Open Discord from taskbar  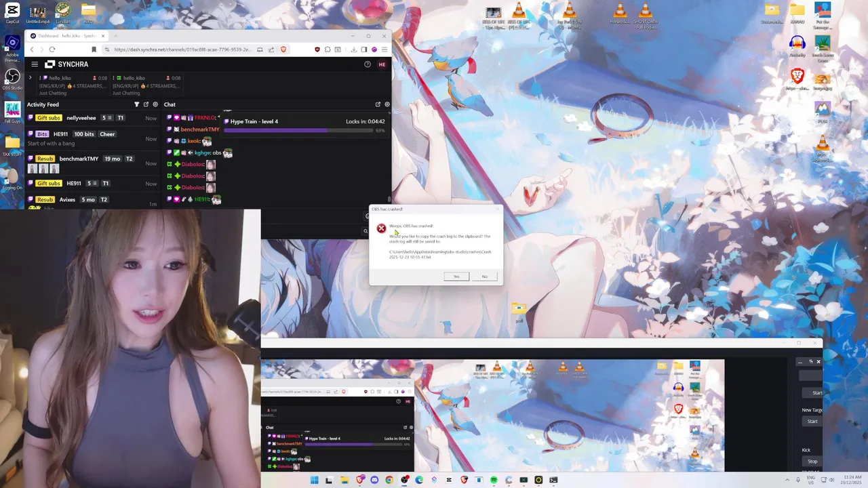[374, 480]
